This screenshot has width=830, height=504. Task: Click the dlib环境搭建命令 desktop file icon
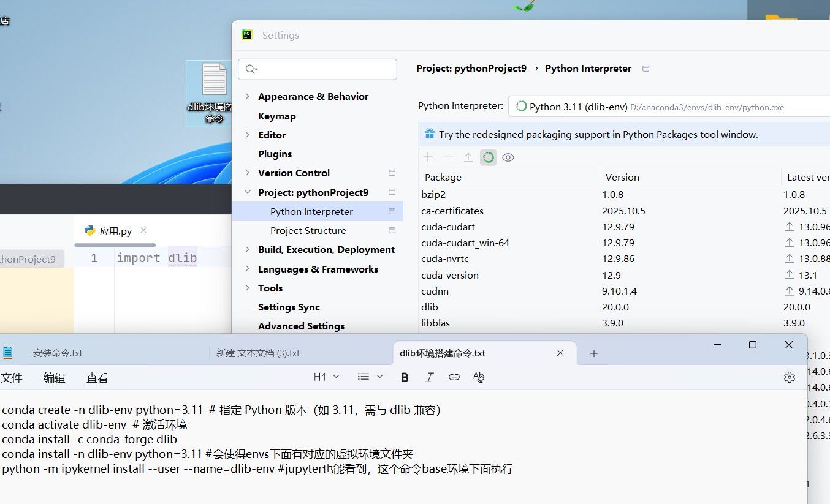209,94
